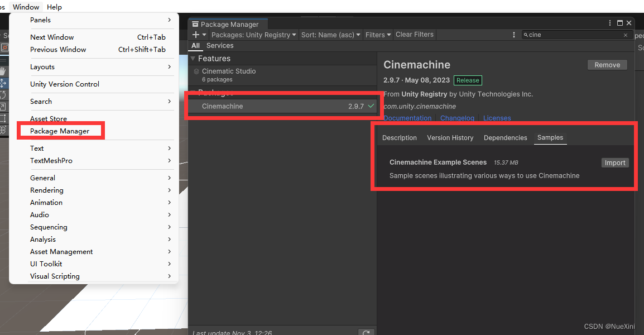Switch to the Samples tab
This screenshot has height=335, width=644.
[550, 138]
